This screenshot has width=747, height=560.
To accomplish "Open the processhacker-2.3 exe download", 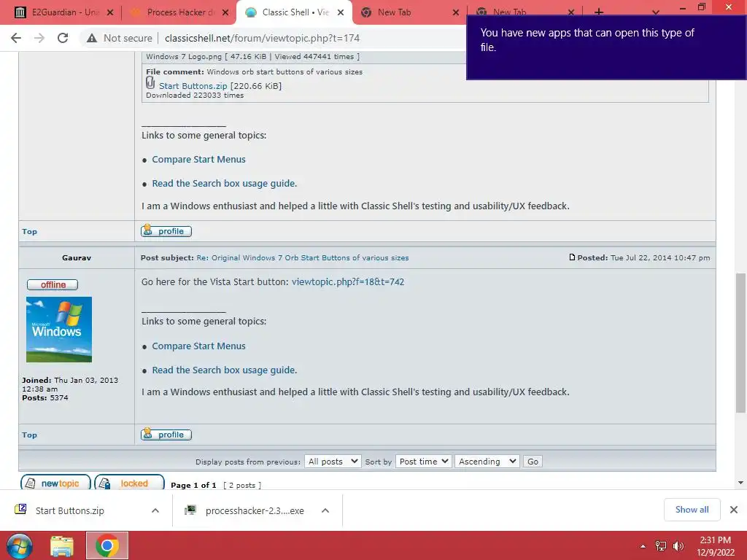I will click(255, 510).
